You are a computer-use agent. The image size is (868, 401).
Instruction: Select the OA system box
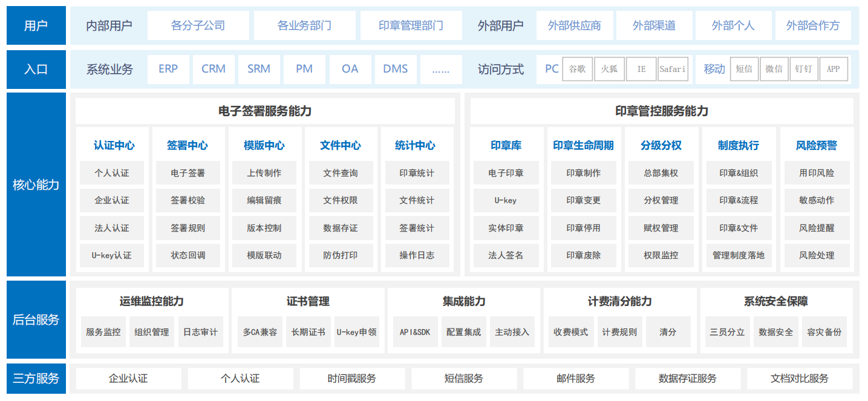point(350,69)
